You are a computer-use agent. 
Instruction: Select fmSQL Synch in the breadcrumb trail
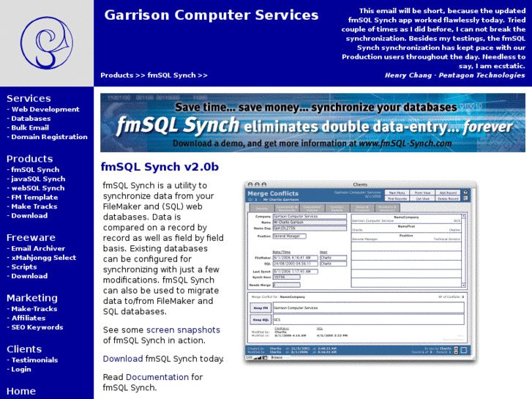coord(171,75)
